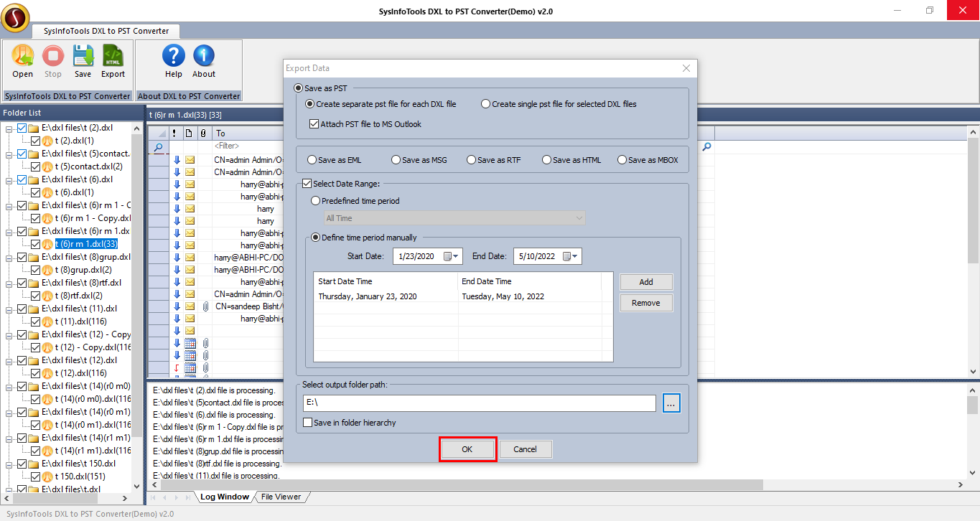
Task: Open the End Date calendar dropdown
Action: (571, 256)
